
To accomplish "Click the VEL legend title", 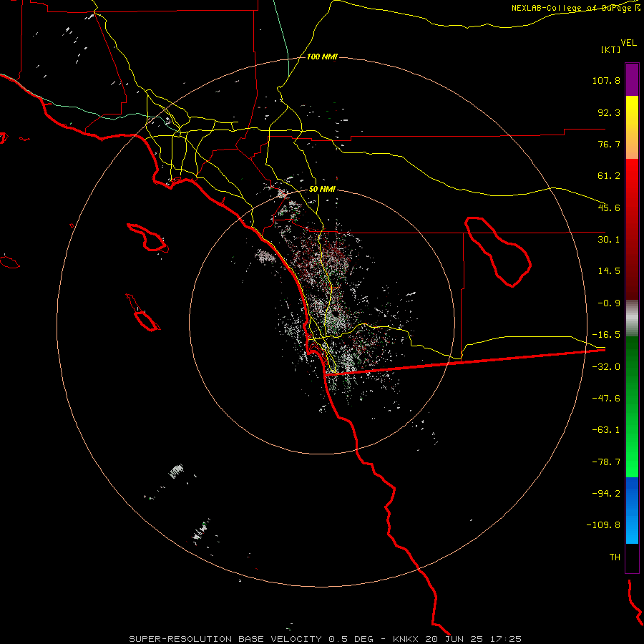I will [628, 43].
